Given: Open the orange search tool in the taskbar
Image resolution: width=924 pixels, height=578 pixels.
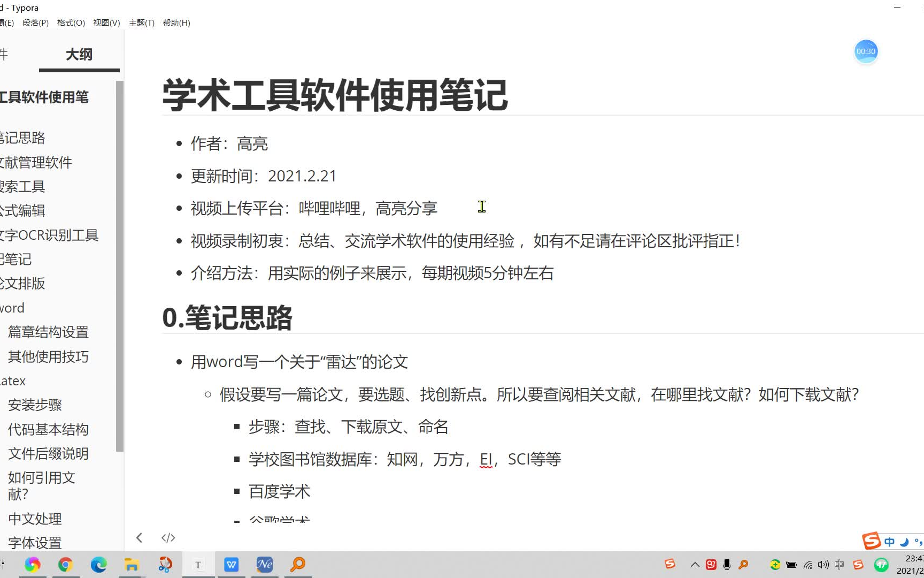Looking at the screenshot, I should point(298,564).
